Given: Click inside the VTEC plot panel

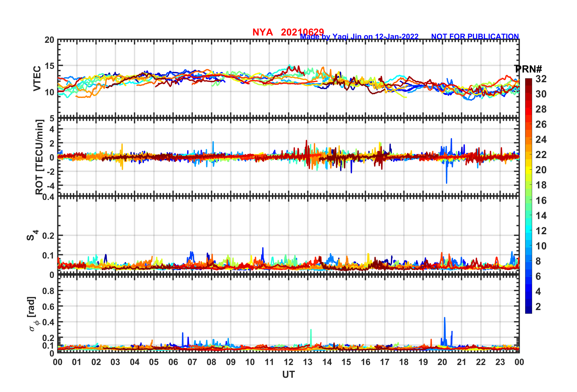Looking at the screenshot, I should click(288, 78).
